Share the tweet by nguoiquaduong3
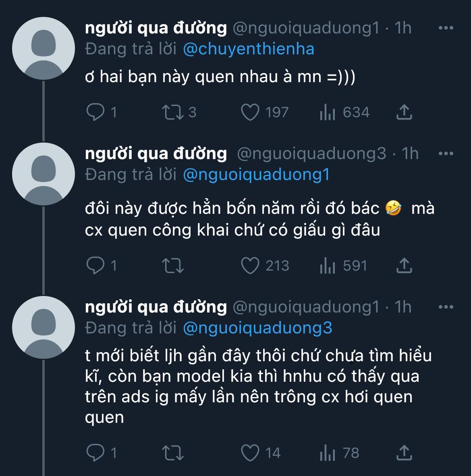The image size is (471, 476). pos(404,265)
